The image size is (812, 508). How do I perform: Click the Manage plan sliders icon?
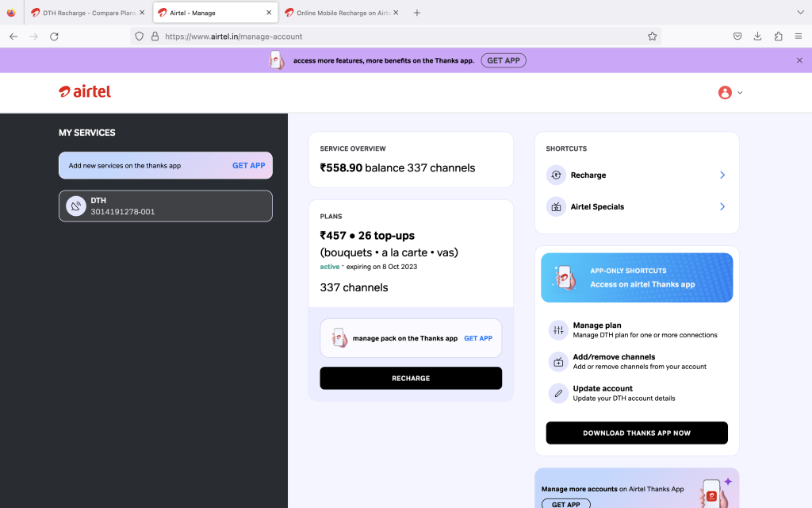click(558, 330)
